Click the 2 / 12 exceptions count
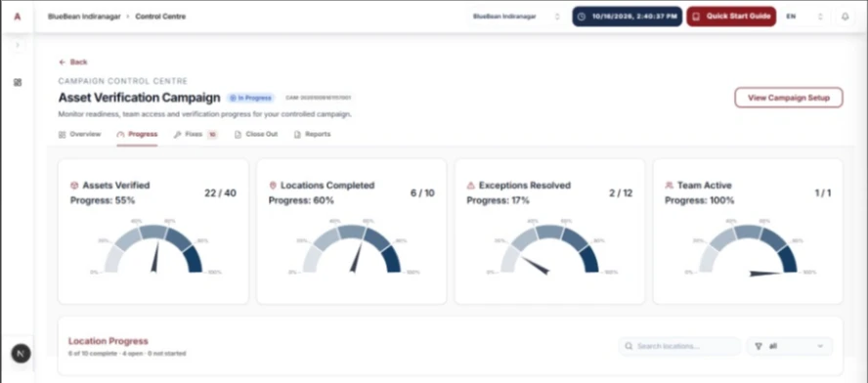 point(620,193)
